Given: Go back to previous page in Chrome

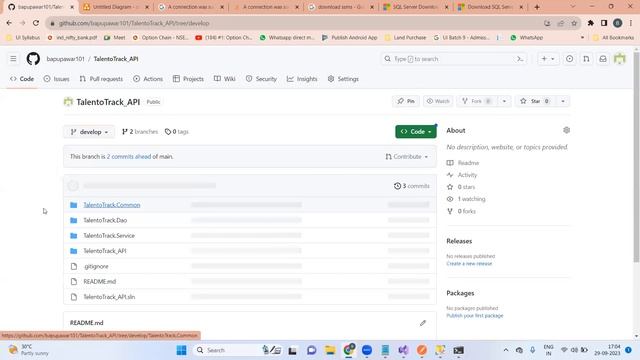Looking at the screenshot, I should coord(9,23).
